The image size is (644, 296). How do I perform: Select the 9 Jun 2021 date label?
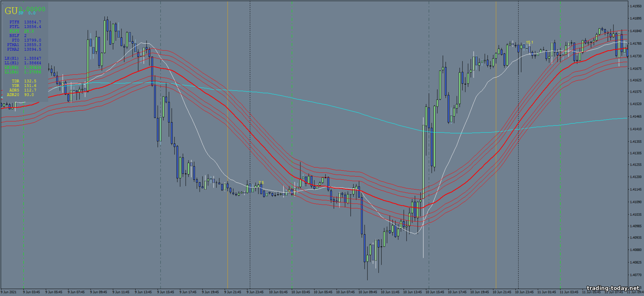click(9, 292)
